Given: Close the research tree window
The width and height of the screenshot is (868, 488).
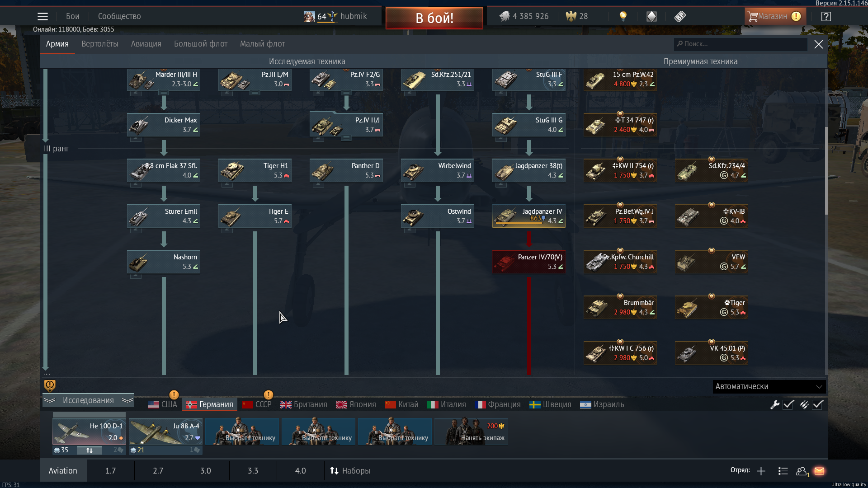Looking at the screenshot, I should coord(818,44).
